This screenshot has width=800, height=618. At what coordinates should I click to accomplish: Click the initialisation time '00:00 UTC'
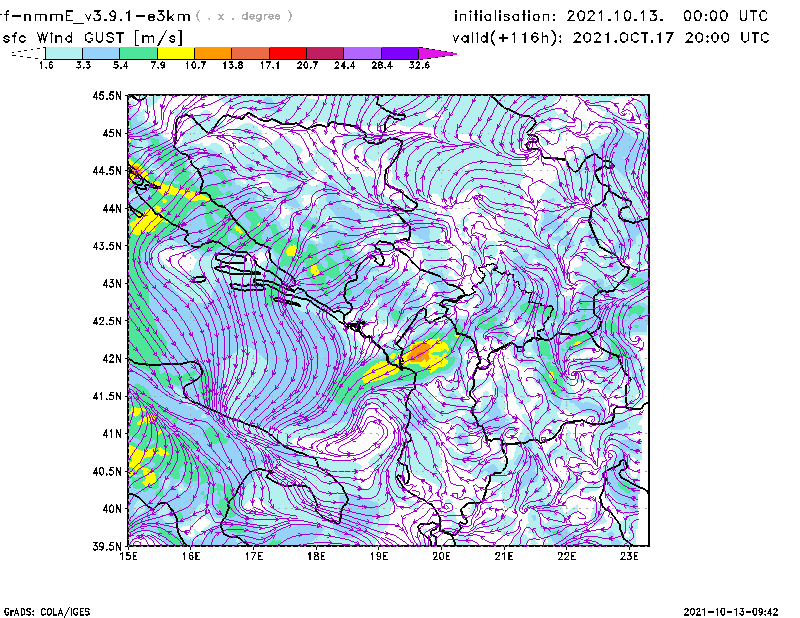[726, 16]
